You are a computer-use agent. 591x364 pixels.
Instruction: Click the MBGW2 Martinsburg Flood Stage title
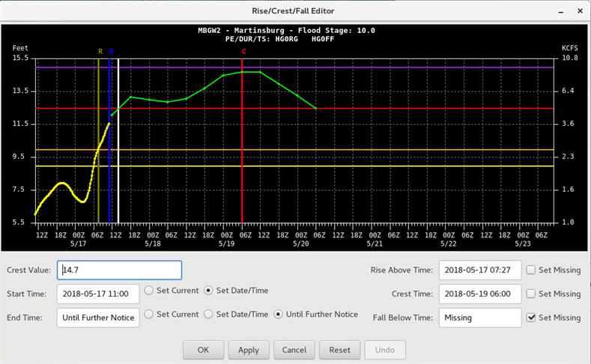[x=286, y=31]
